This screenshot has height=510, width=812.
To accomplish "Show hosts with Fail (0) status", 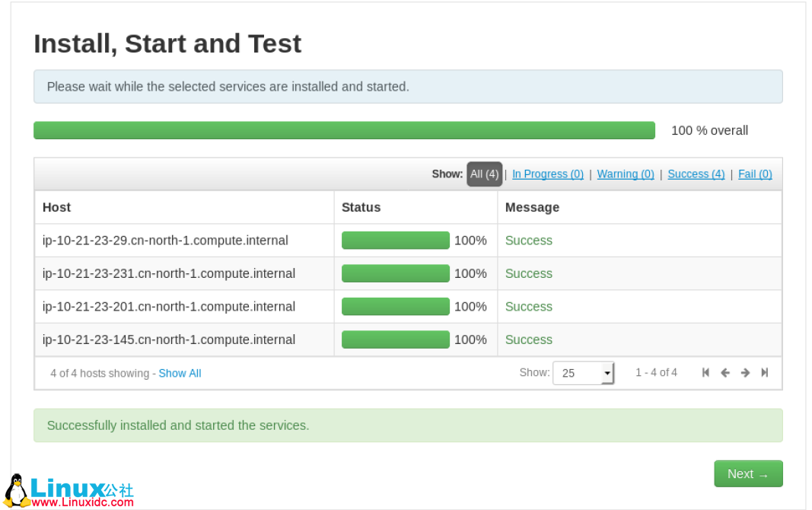I will 754,174.
